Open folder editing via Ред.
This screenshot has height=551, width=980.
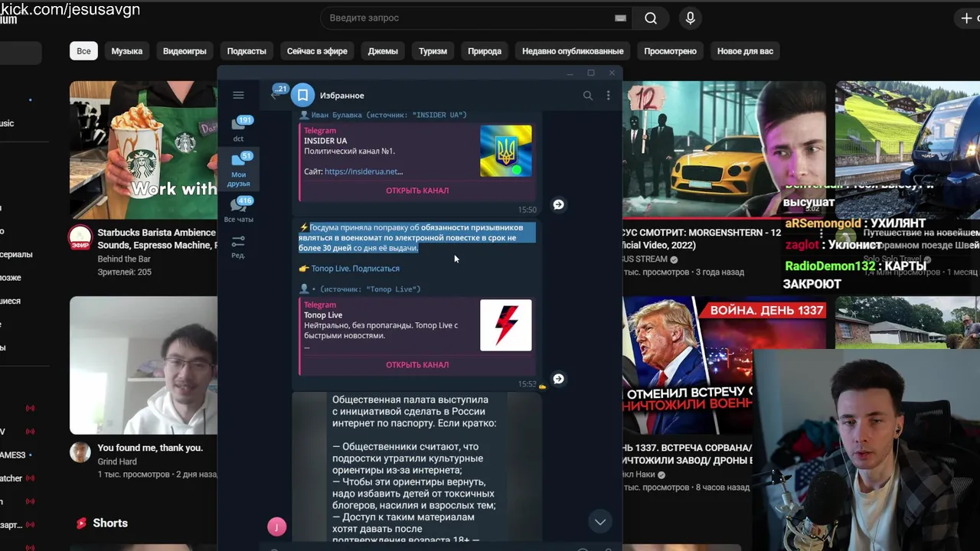[x=238, y=246]
